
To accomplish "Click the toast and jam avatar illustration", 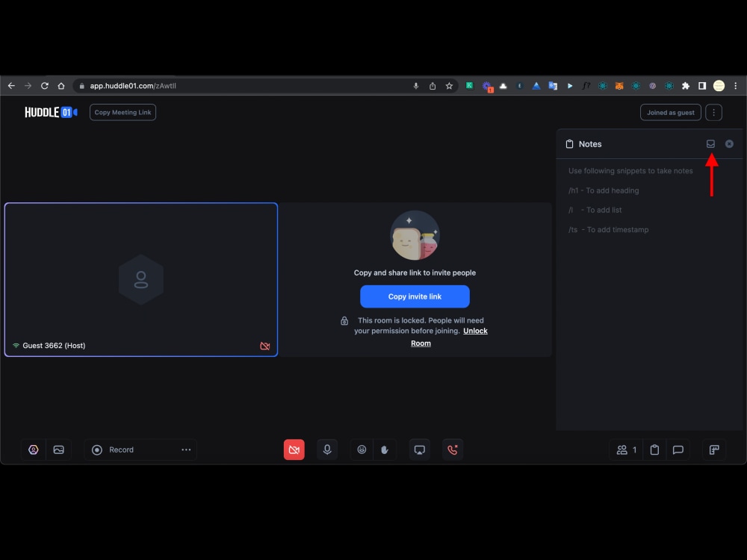I will pyautogui.click(x=415, y=235).
